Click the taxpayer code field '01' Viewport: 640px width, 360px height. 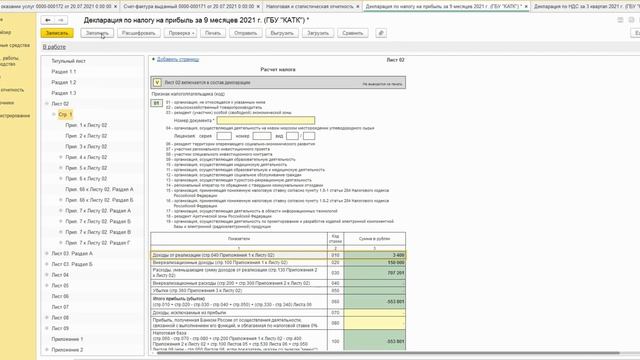click(x=156, y=103)
